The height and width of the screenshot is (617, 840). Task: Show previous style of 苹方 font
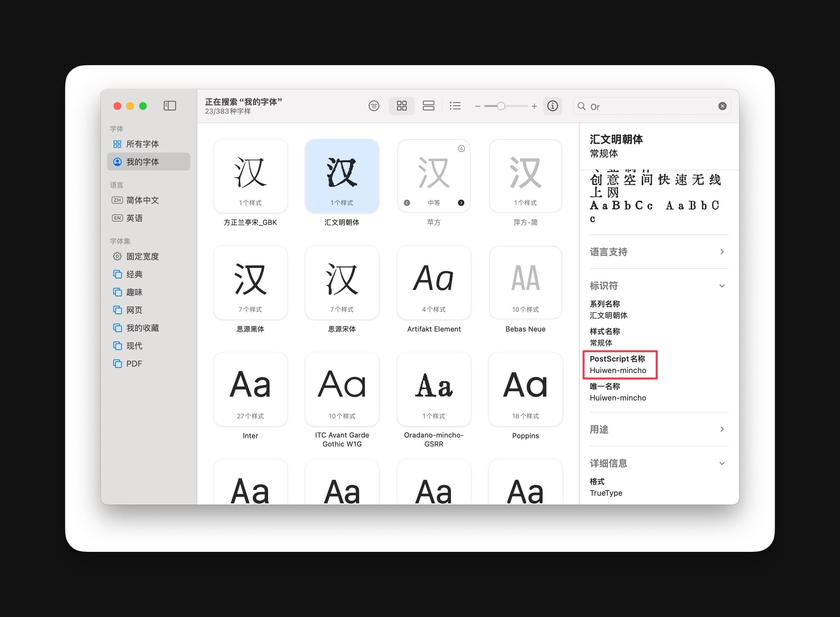tap(407, 203)
